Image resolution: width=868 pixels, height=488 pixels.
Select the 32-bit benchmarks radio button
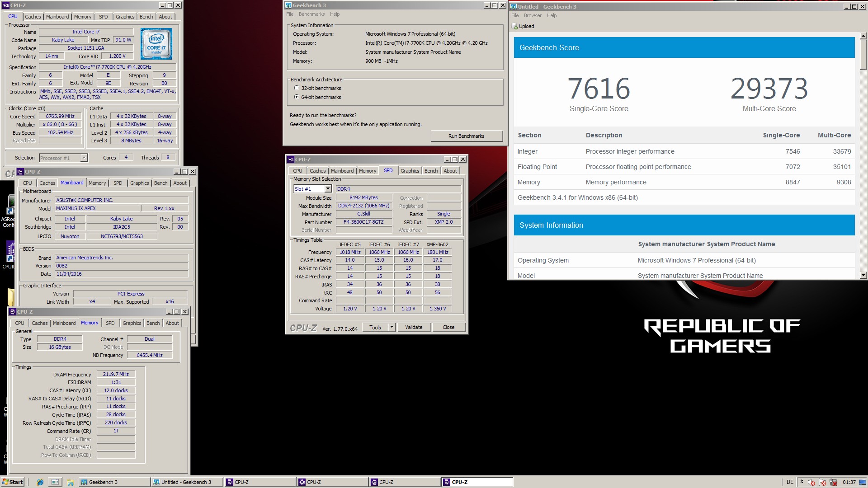[297, 88]
